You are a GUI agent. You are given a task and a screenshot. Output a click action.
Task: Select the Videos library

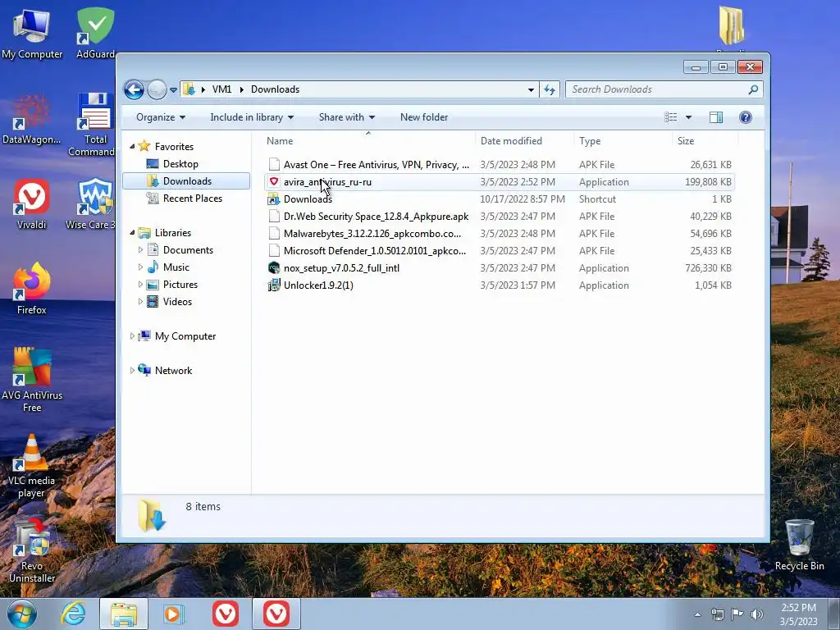[177, 302]
